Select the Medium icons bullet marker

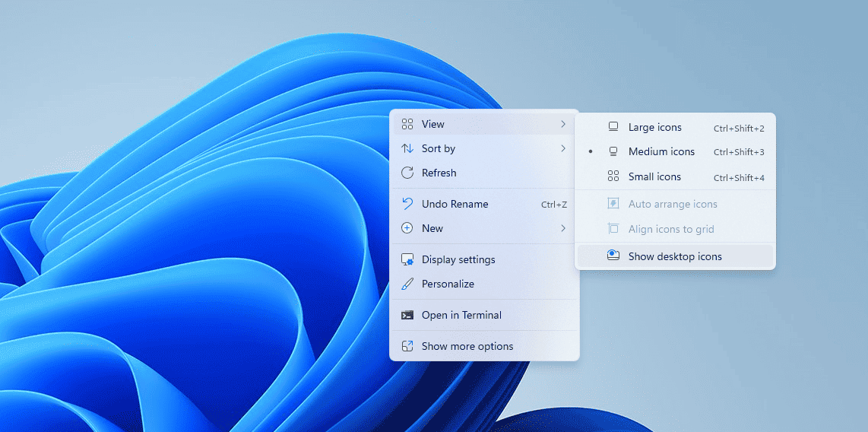(x=591, y=151)
